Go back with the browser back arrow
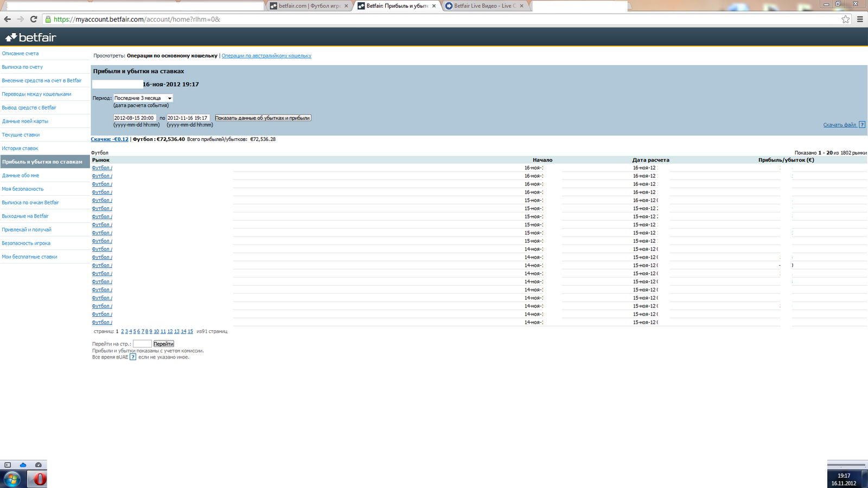Image resolution: width=868 pixels, height=488 pixels. pyautogui.click(x=8, y=19)
